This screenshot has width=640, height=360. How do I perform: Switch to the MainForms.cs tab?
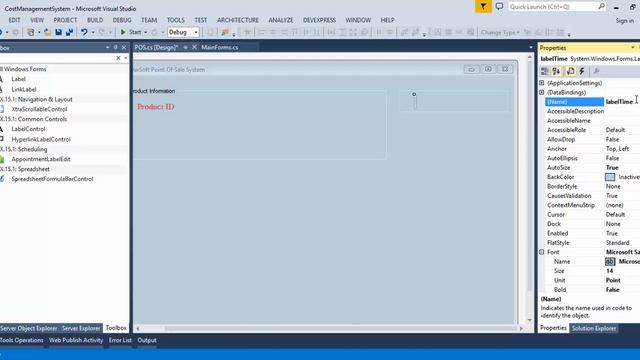pyautogui.click(x=220, y=47)
